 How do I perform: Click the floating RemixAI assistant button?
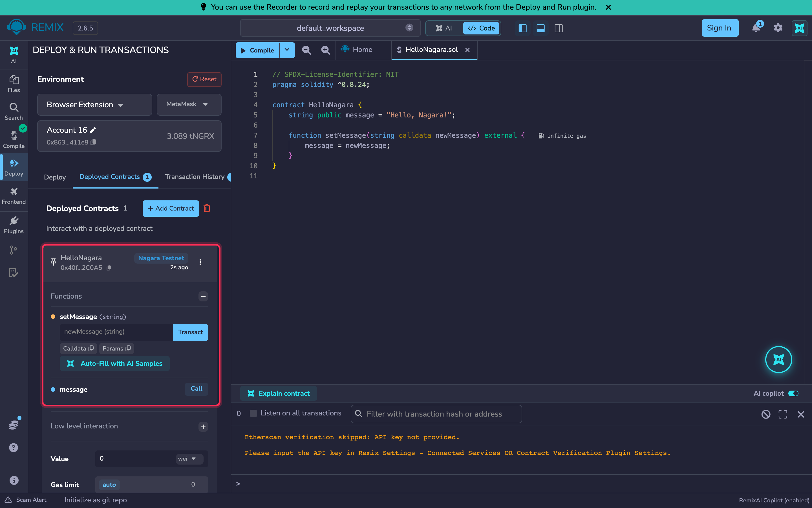(778, 360)
